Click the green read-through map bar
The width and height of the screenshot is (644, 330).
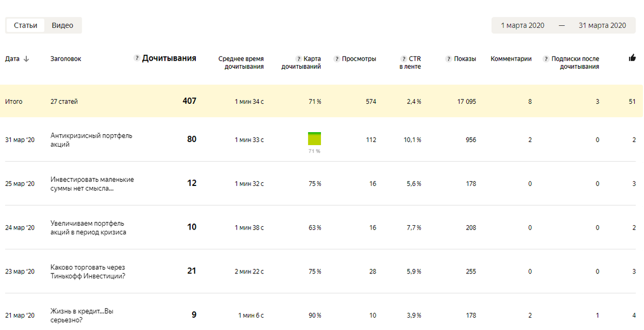[314, 138]
